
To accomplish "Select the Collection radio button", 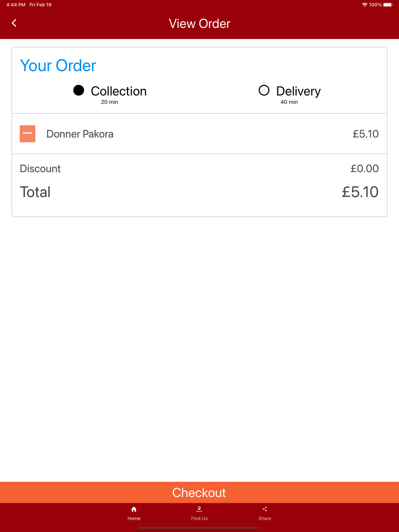I will [79, 91].
